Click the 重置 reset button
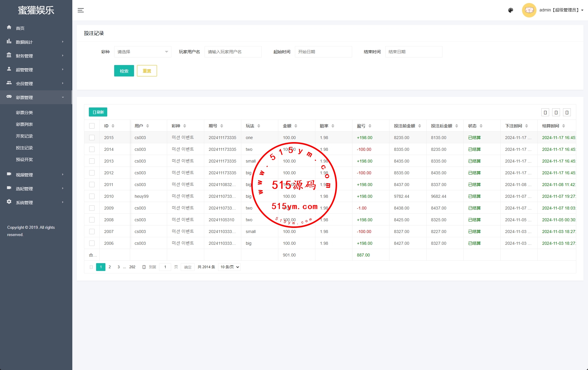The width and height of the screenshot is (588, 370). pyautogui.click(x=147, y=71)
